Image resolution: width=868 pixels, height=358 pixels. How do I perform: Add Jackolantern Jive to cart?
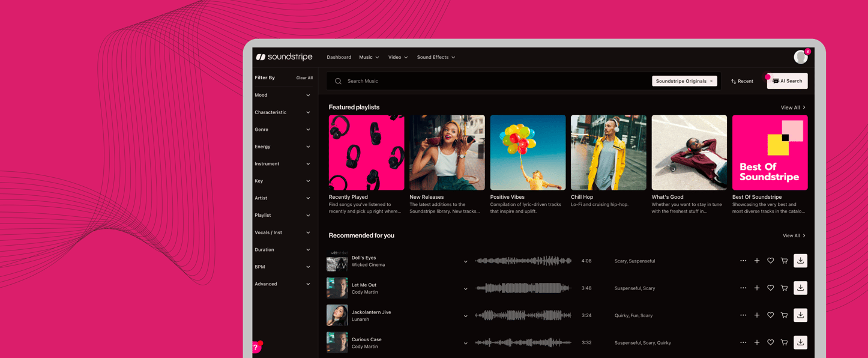[x=784, y=315]
